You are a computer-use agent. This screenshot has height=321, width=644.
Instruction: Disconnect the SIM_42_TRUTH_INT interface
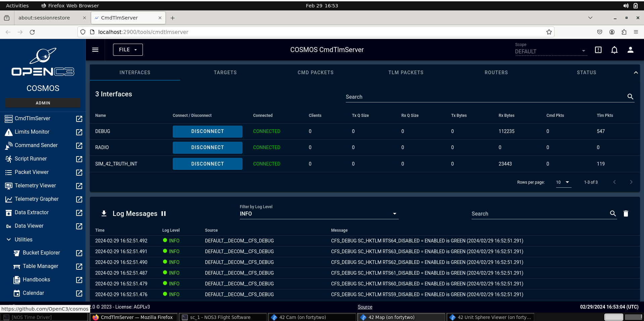pyautogui.click(x=208, y=164)
